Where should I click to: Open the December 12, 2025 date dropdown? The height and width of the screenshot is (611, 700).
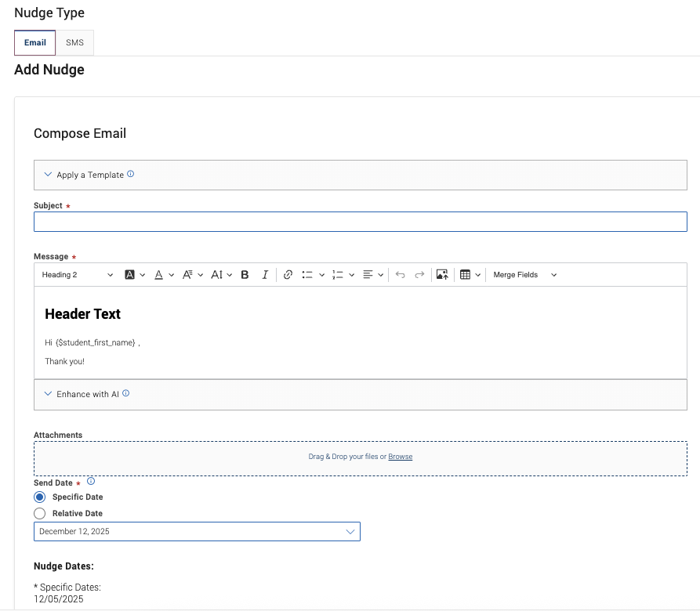(x=197, y=532)
